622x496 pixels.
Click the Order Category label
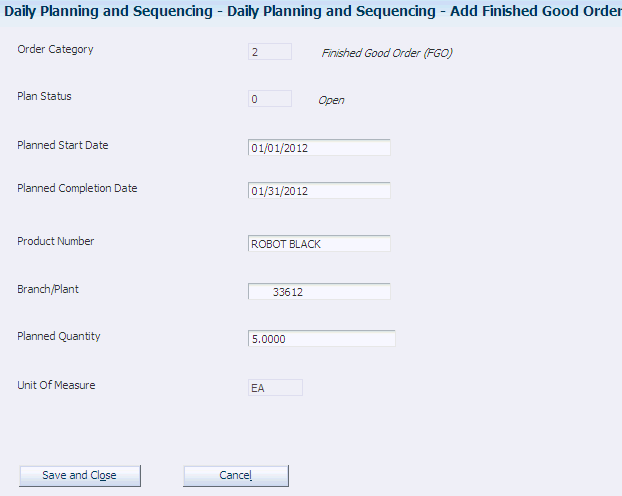click(56, 50)
